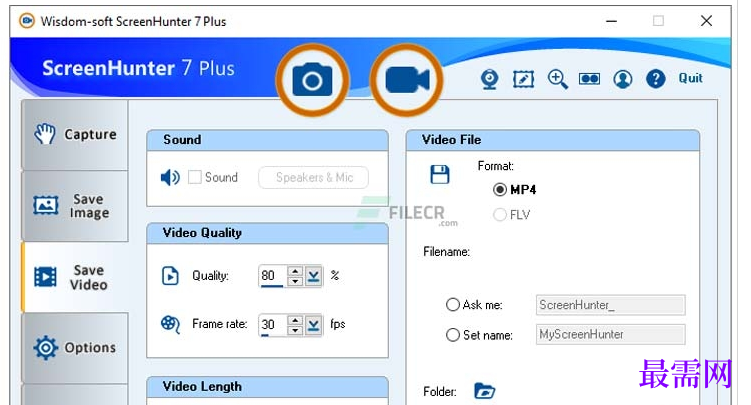The image size is (751, 405).
Task: Click the ScreenHunter_ filename prefix field
Action: (611, 305)
